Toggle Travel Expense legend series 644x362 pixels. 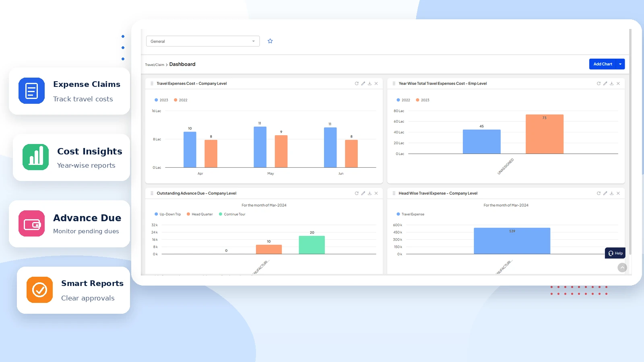tap(411, 214)
